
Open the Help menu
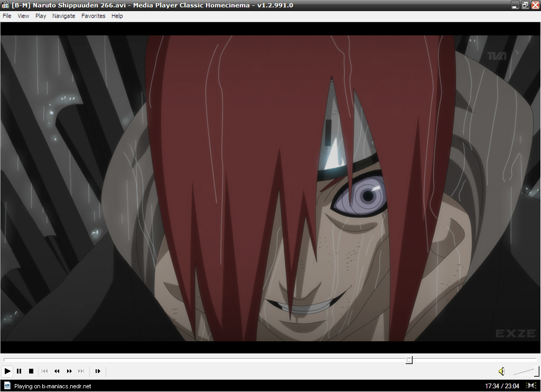117,16
